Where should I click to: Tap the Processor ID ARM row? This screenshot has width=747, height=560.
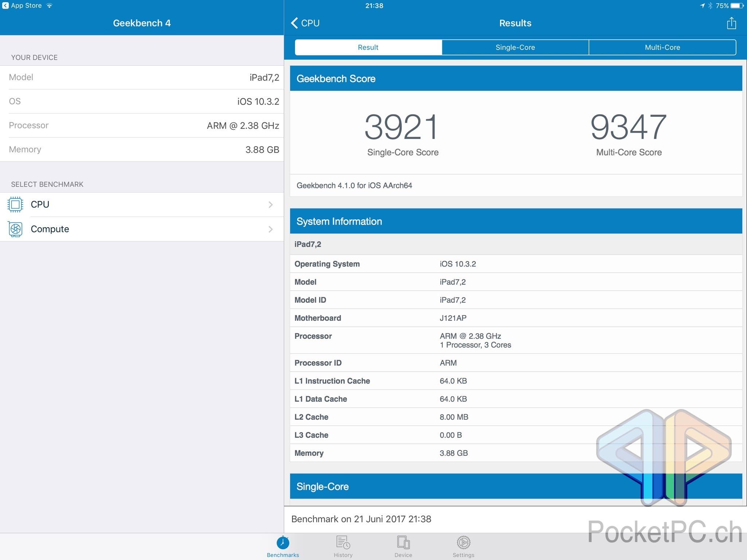pyautogui.click(x=516, y=363)
